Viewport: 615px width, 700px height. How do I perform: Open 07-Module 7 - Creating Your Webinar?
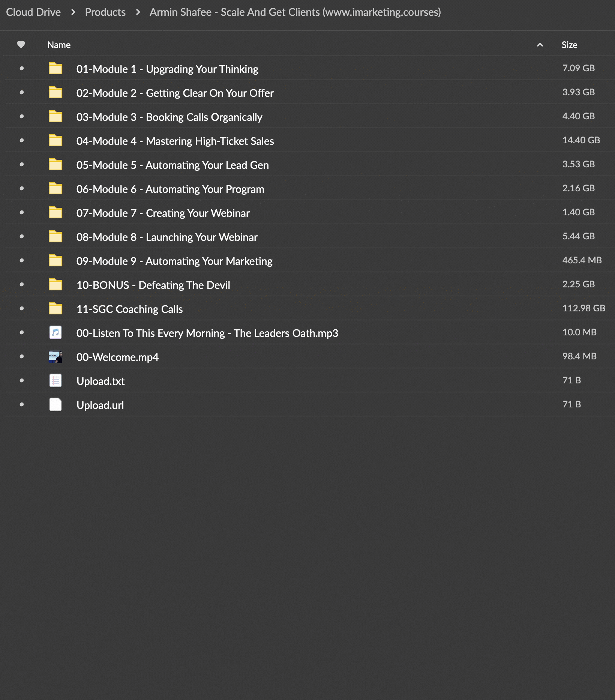pos(163,213)
